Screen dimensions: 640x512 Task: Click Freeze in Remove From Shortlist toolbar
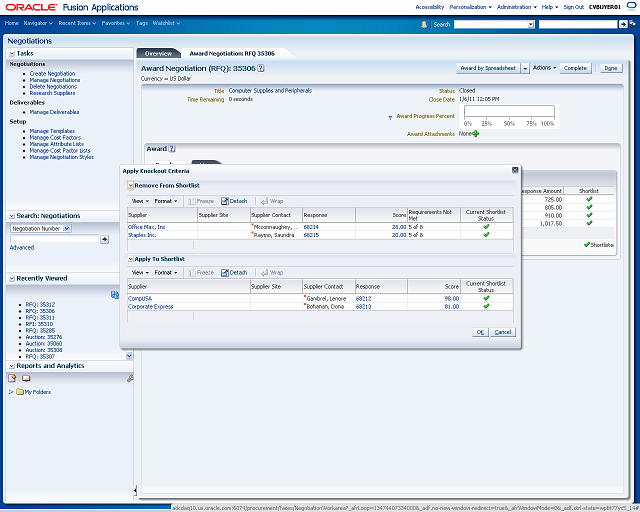[x=201, y=201]
